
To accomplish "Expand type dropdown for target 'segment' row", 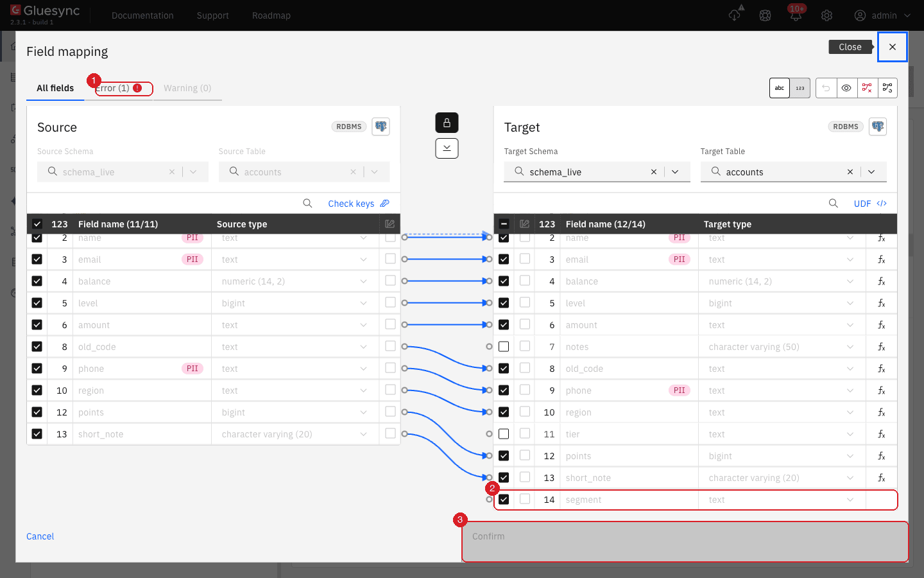I will [x=850, y=500].
